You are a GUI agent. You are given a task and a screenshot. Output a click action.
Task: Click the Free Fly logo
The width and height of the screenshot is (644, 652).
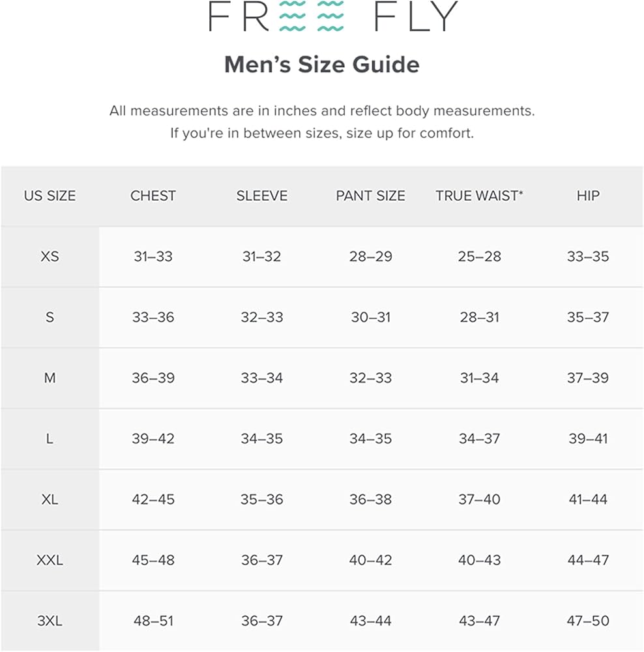pyautogui.click(x=332, y=17)
